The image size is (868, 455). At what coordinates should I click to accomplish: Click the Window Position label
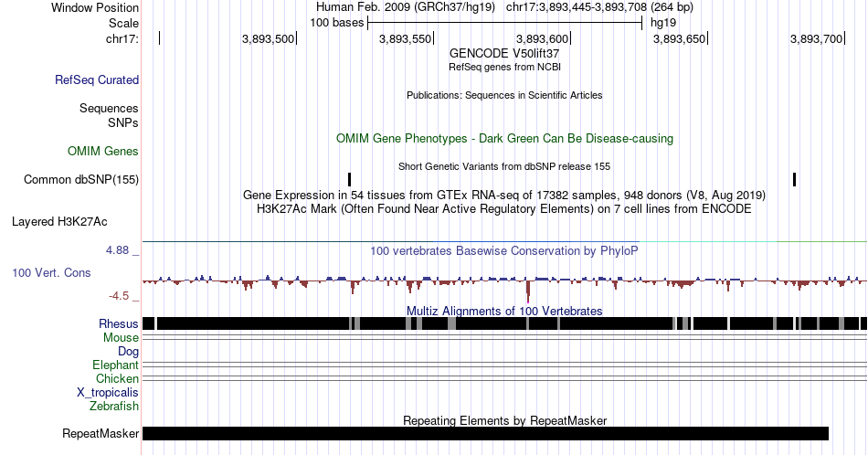click(x=95, y=7)
